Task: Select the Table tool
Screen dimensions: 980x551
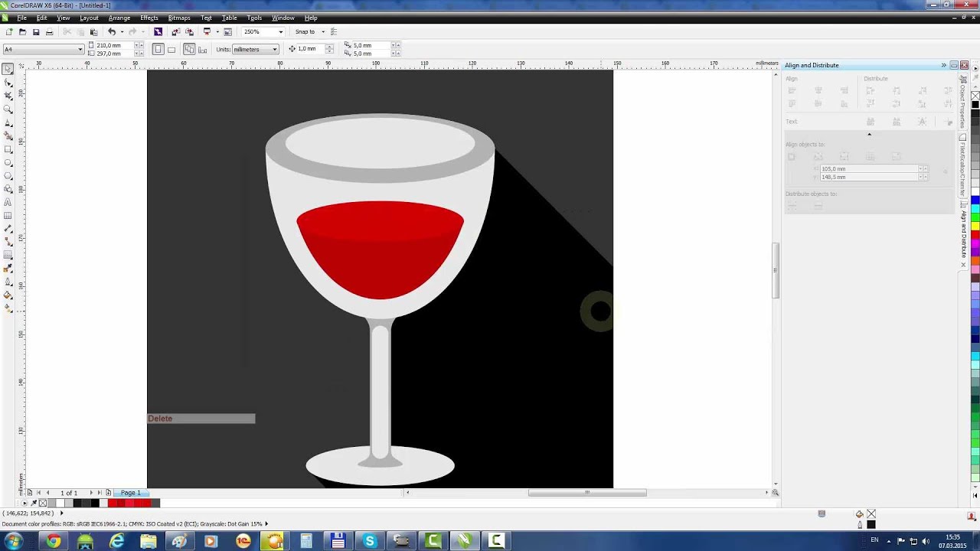Action: point(8,216)
